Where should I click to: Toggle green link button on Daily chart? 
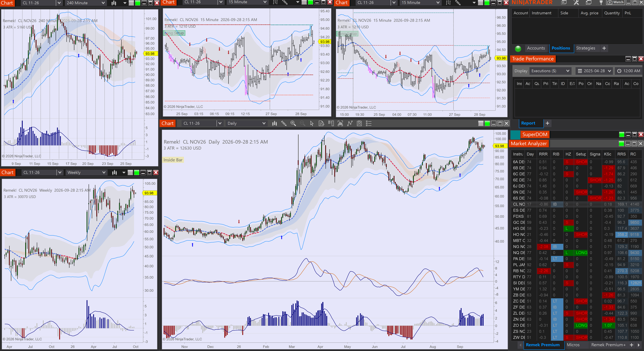point(487,123)
